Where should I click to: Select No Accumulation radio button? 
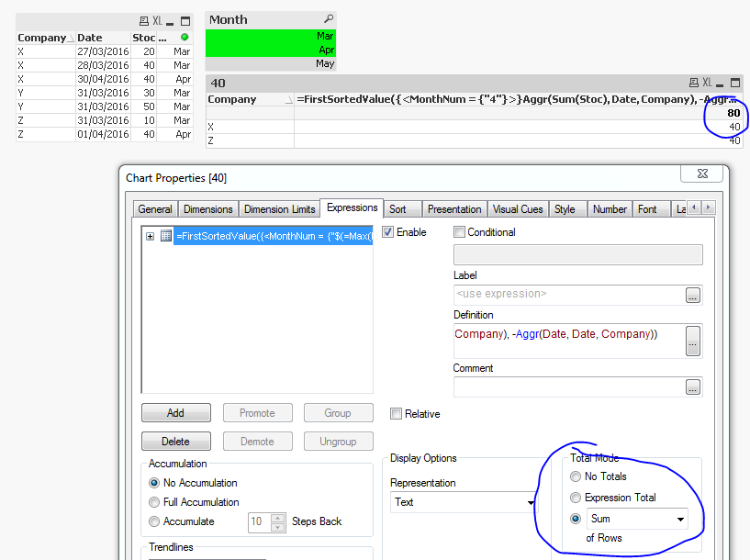(x=154, y=483)
